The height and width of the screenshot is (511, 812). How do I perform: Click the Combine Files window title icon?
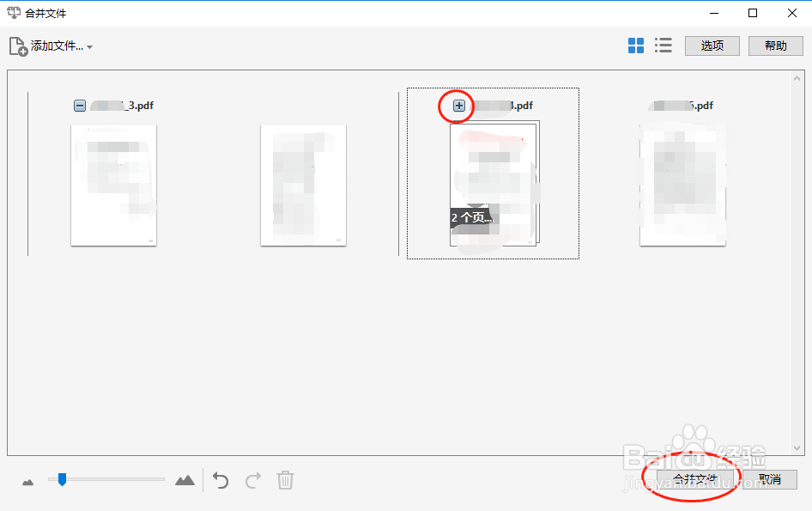coord(14,13)
